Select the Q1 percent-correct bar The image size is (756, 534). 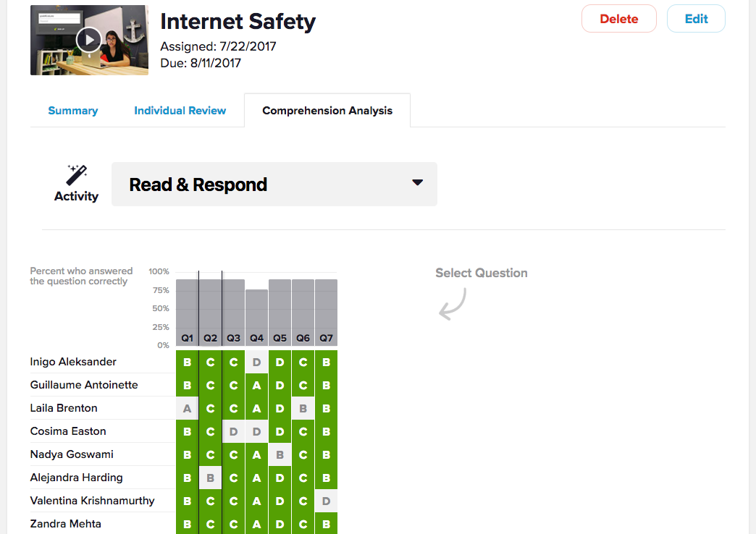(187, 311)
